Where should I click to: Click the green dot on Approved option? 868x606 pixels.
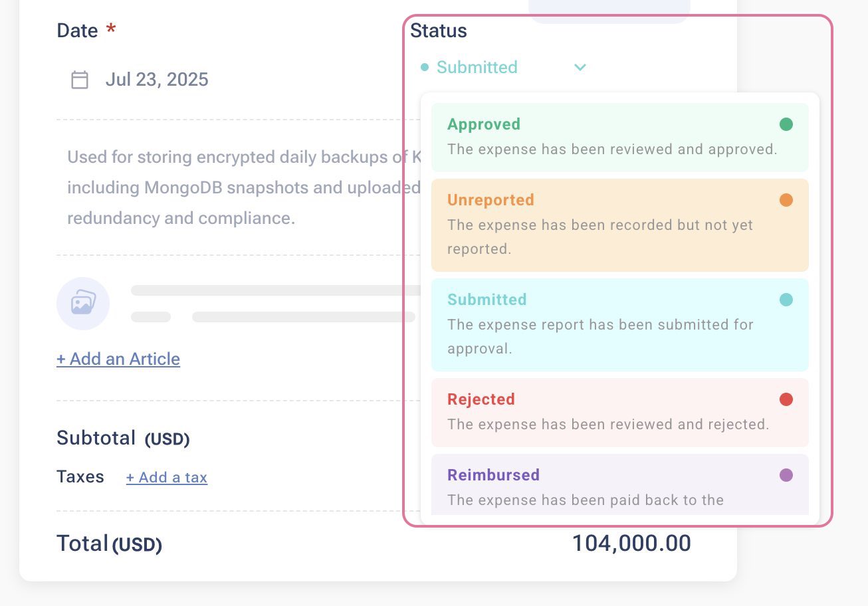pyautogui.click(x=786, y=124)
